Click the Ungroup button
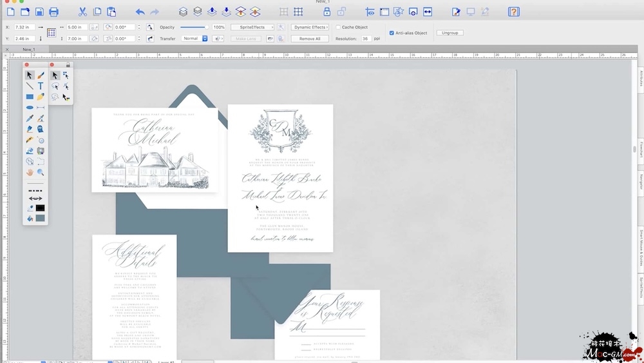Screen dimensions: 644x363 tap(450, 32)
